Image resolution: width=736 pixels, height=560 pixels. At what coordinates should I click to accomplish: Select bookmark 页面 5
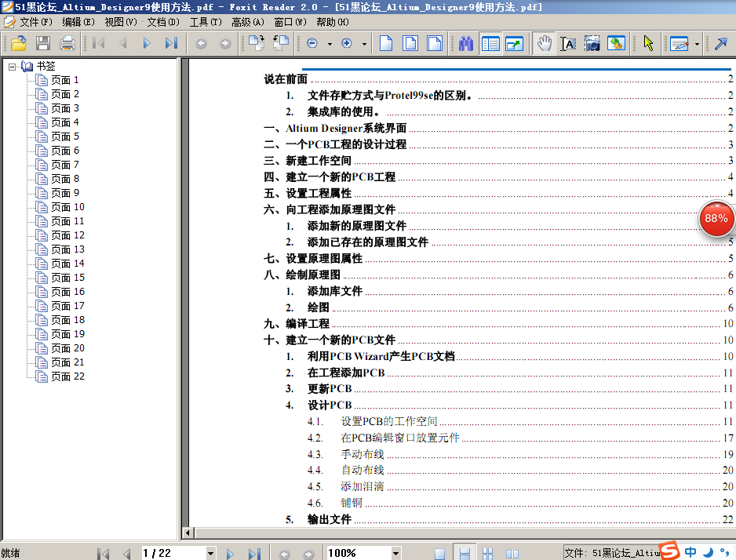click(x=65, y=136)
